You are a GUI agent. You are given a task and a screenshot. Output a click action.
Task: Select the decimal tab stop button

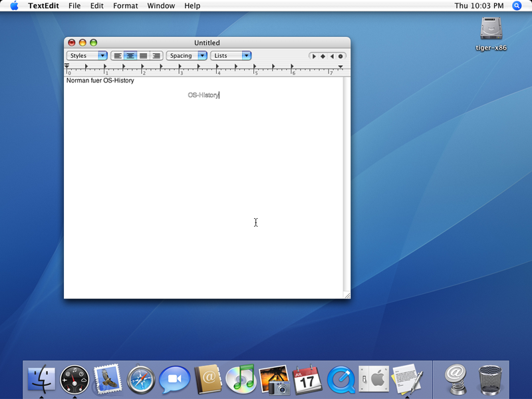click(x=341, y=57)
